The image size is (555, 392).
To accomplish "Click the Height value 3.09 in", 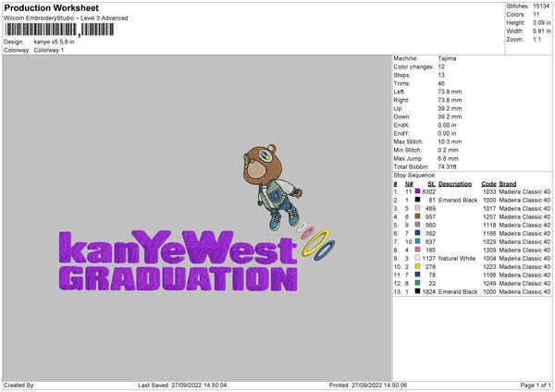I will click(541, 22).
